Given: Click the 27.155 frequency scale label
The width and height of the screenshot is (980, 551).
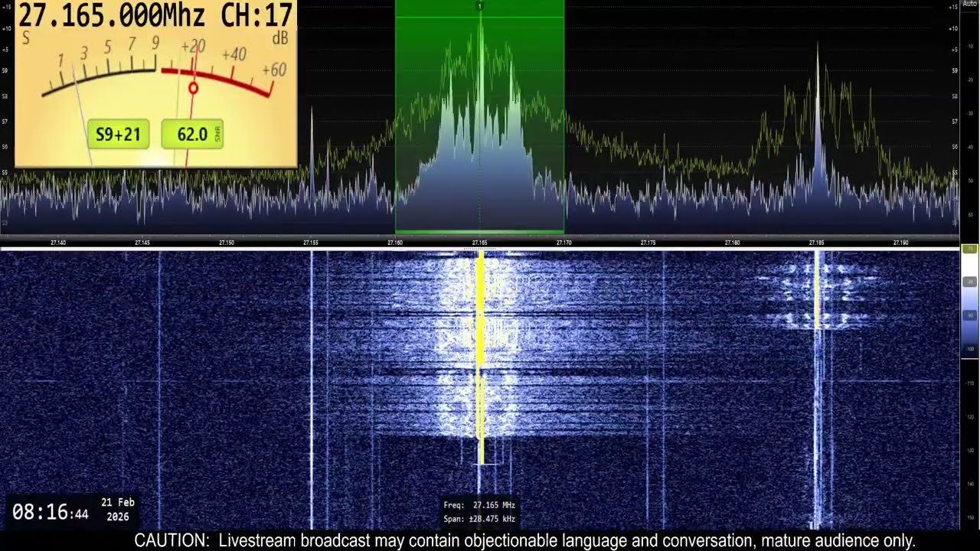Looking at the screenshot, I should pos(311,243).
